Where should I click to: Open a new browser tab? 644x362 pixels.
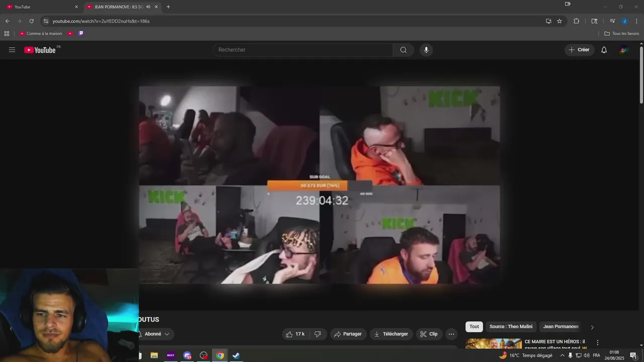(168, 7)
